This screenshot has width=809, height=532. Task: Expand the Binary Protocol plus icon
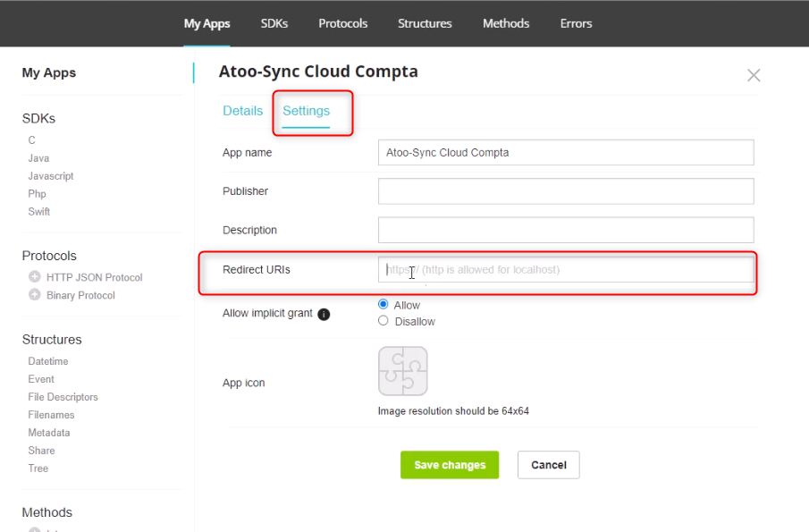coord(35,295)
